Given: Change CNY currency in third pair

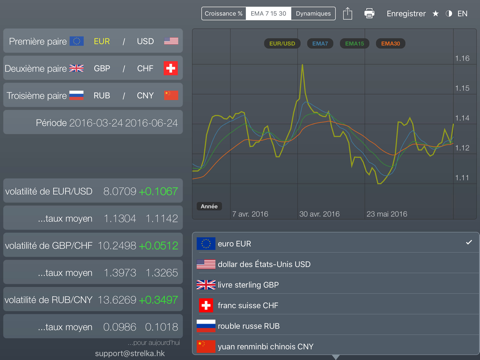Looking at the screenshot, I should click(x=145, y=96).
